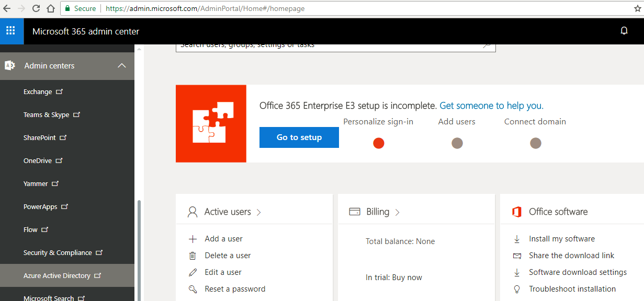This screenshot has height=301, width=644.
Task: Select the Delete a user trash icon
Action: 193,255
